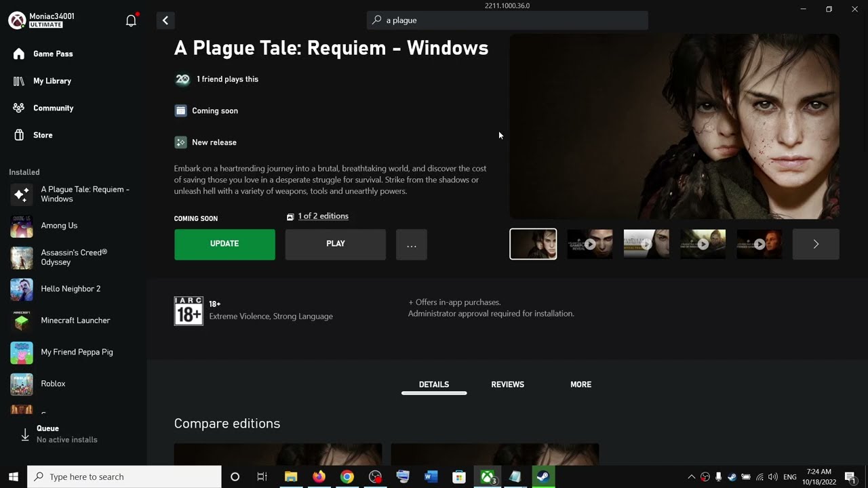Switch to the MORE tab

[581, 384]
